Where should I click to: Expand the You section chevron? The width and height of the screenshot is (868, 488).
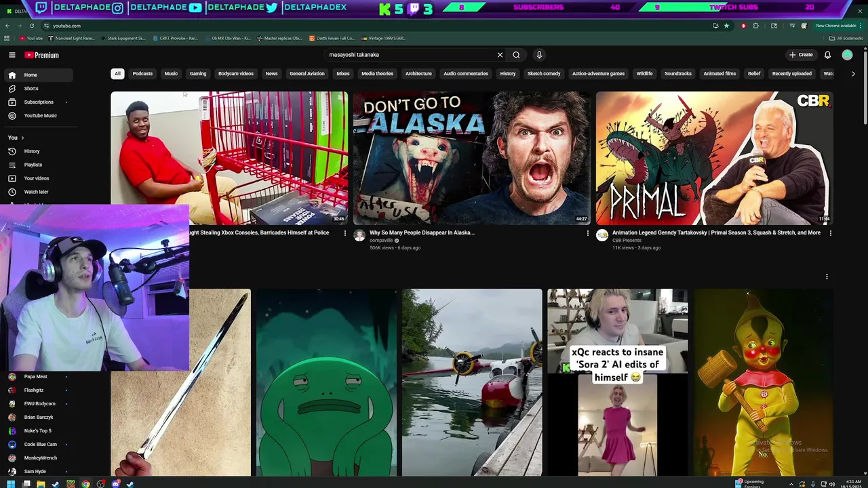[22, 138]
